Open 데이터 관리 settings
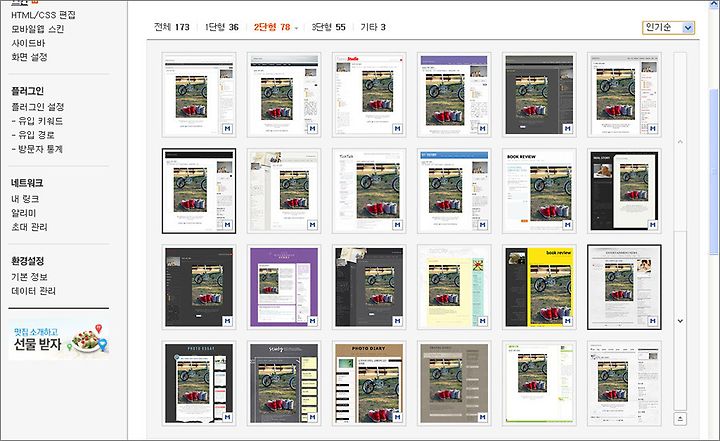 click(34, 291)
